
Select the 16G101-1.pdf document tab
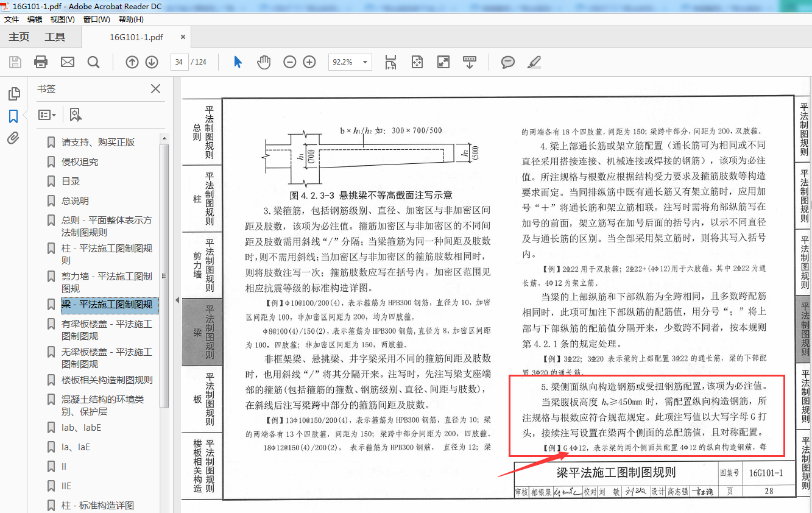136,37
